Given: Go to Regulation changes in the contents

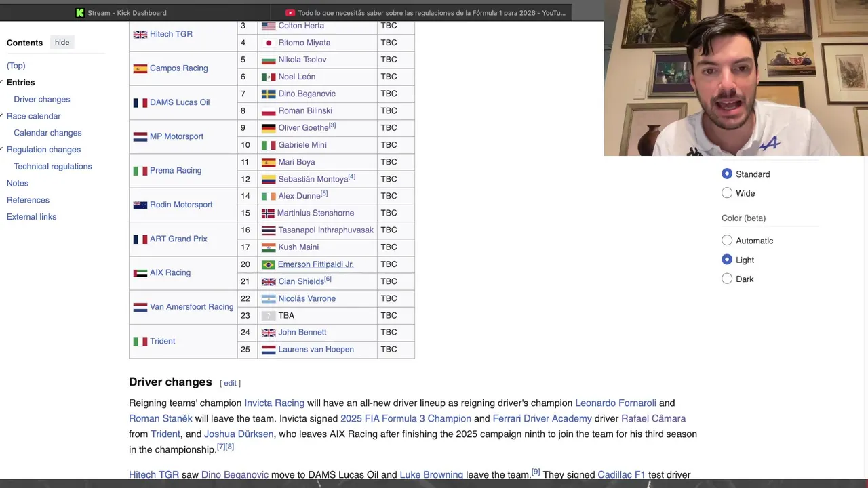Looking at the screenshot, I should tap(43, 150).
